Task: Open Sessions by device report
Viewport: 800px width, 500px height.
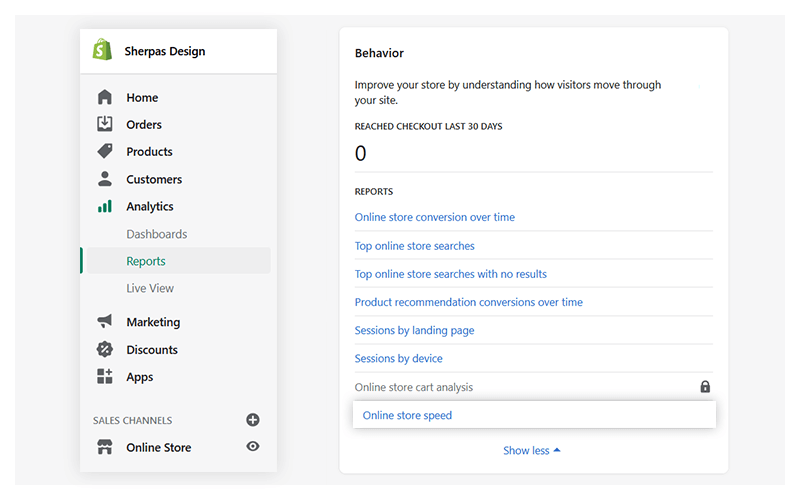Action: click(x=398, y=358)
